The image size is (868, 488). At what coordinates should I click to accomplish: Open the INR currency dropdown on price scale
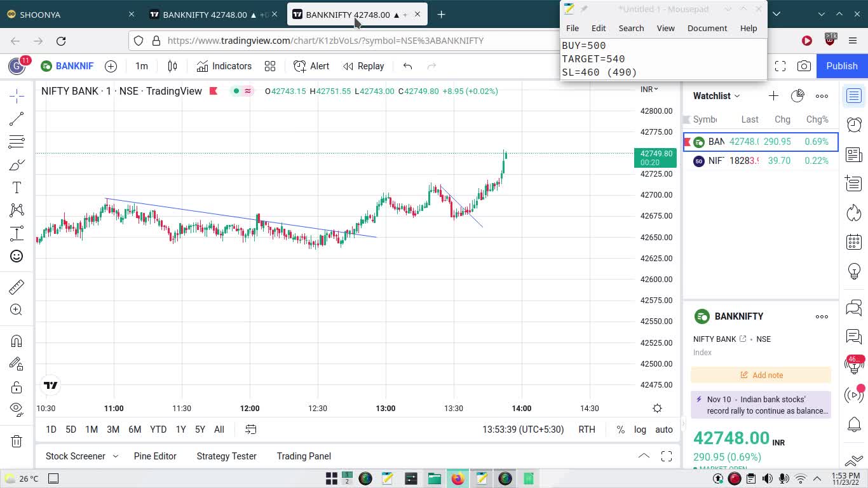tap(649, 90)
